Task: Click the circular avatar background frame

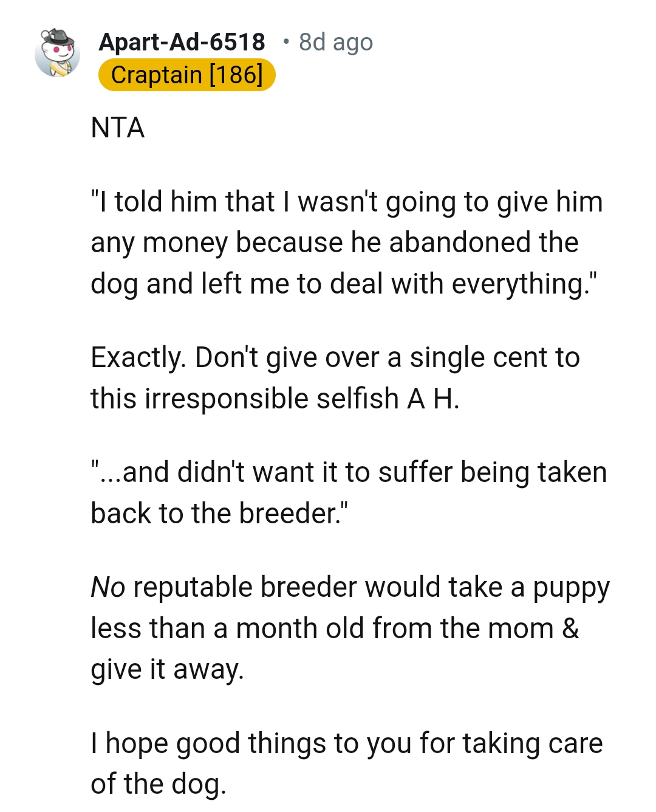Action: pos(39,64)
